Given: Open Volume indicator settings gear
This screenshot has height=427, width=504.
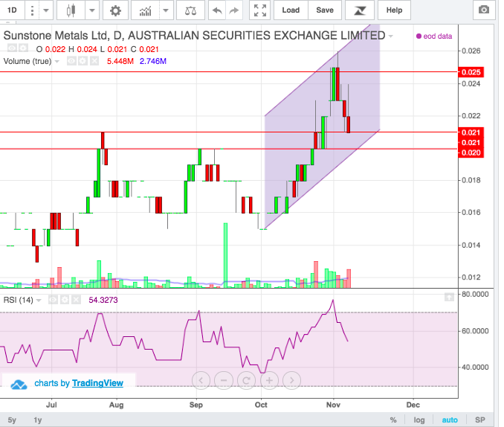Looking at the screenshot, I should [x=83, y=61].
